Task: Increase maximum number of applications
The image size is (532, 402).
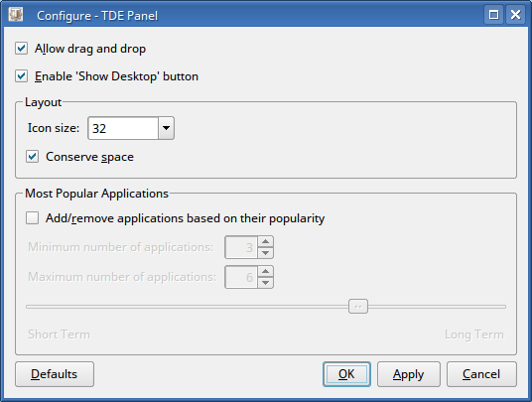Action: tap(265, 271)
